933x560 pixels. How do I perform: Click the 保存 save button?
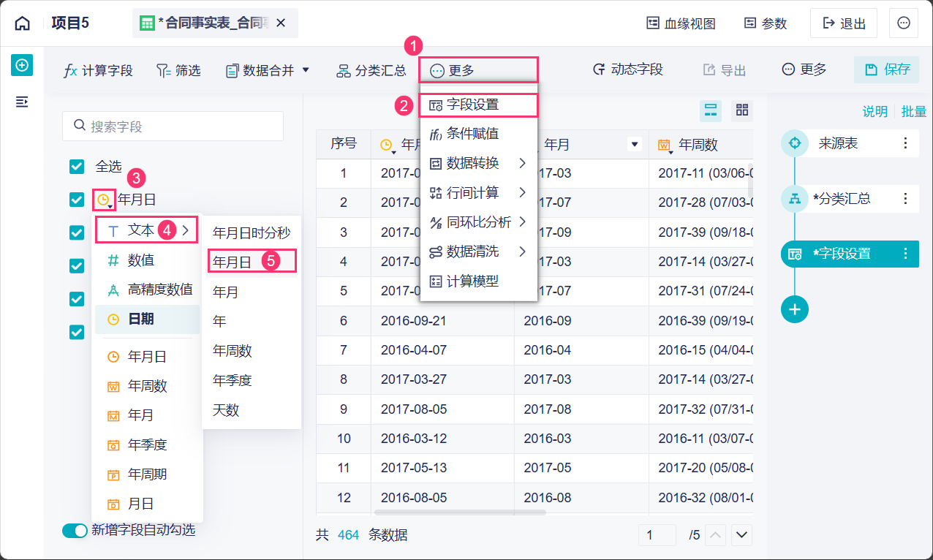click(x=887, y=69)
